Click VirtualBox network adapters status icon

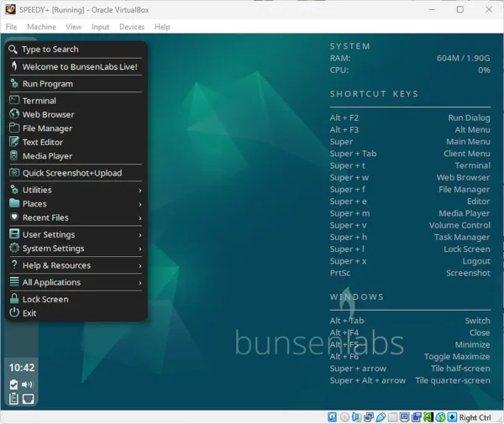[369, 417]
